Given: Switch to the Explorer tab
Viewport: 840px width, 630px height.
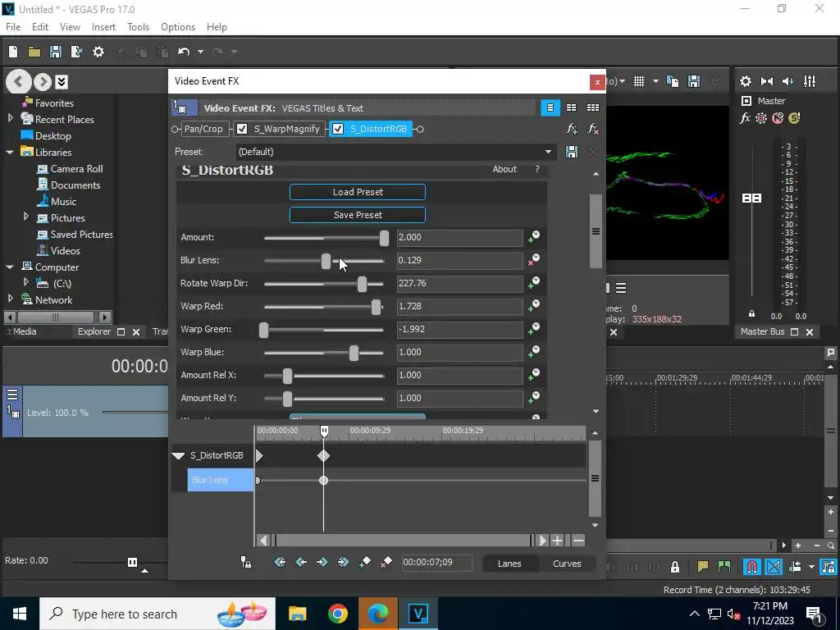Looking at the screenshot, I should [x=94, y=331].
